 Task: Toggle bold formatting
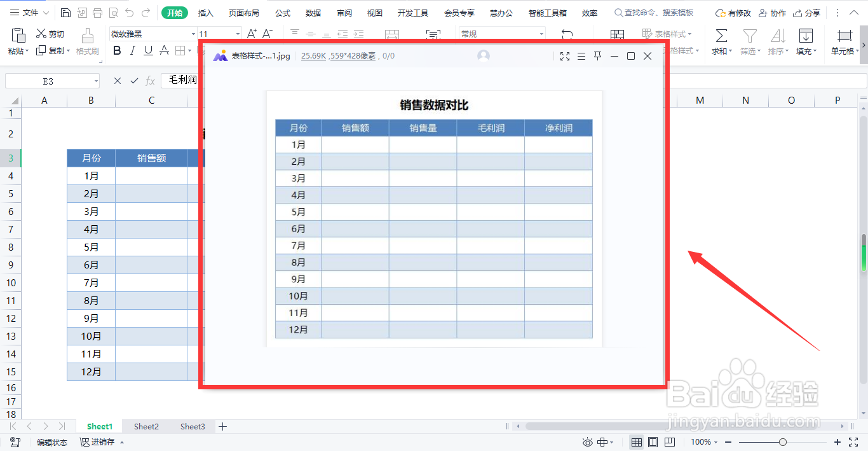[x=116, y=50]
